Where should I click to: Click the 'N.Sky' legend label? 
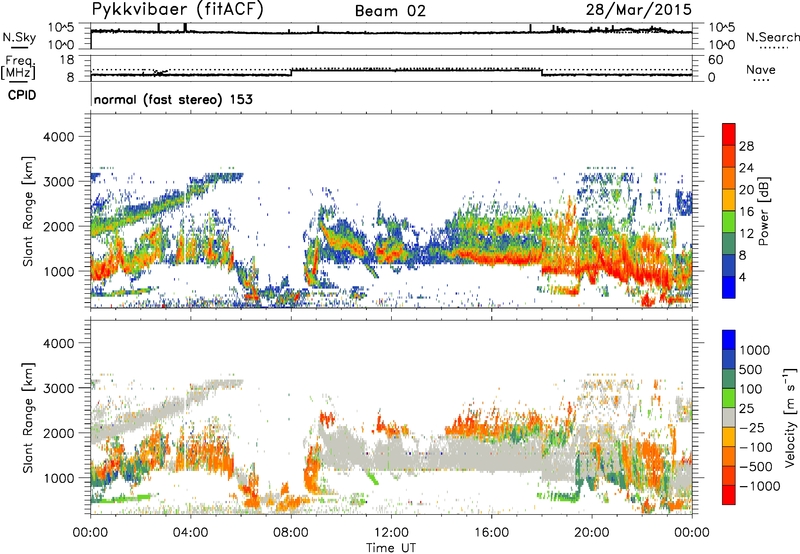coord(19,37)
